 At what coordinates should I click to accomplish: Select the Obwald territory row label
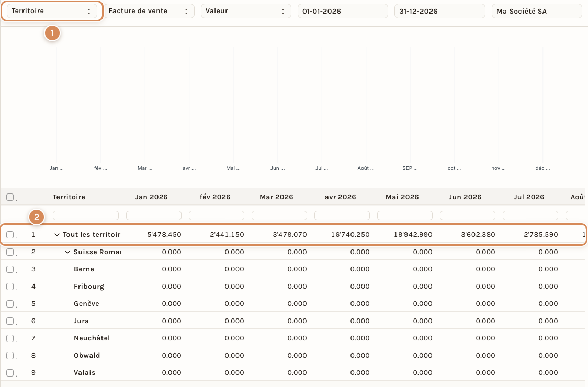click(87, 356)
